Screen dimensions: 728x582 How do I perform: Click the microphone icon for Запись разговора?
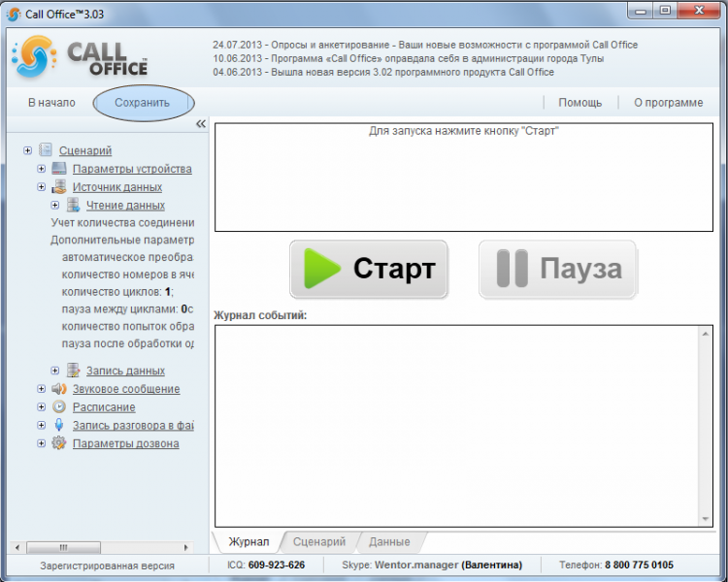click(59, 425)
